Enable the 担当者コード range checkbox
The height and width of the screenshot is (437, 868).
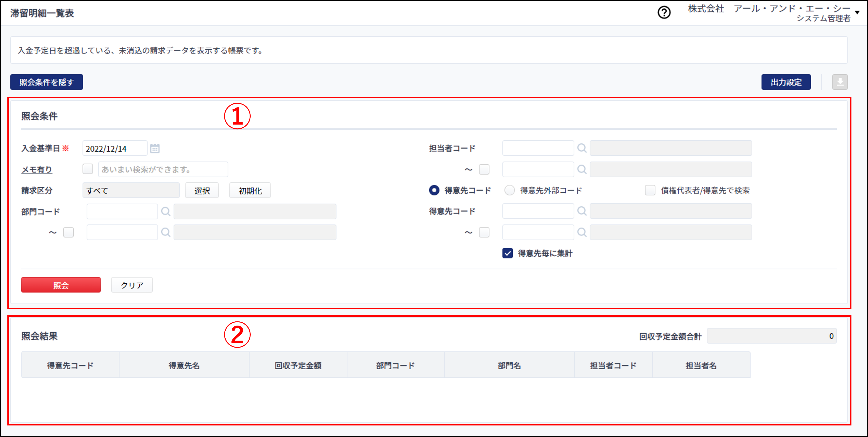pyautogui.click(x=484, y=169)
